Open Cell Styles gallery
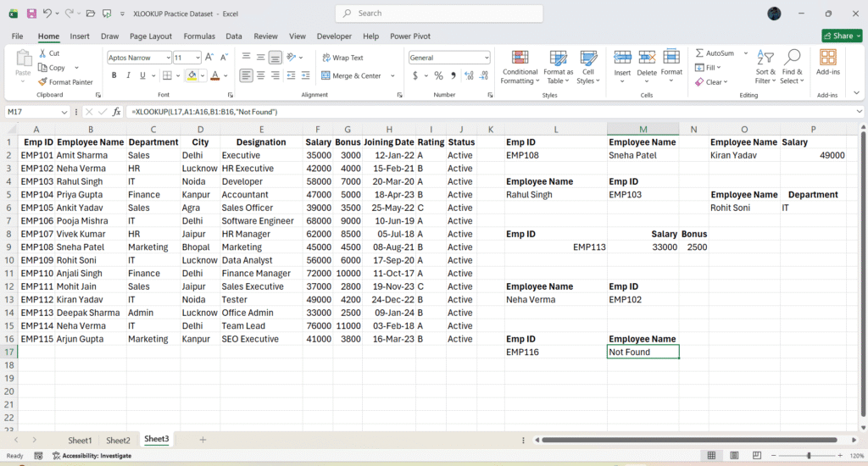The height and width of the screenshot is (466, 868). coord(588,68)
